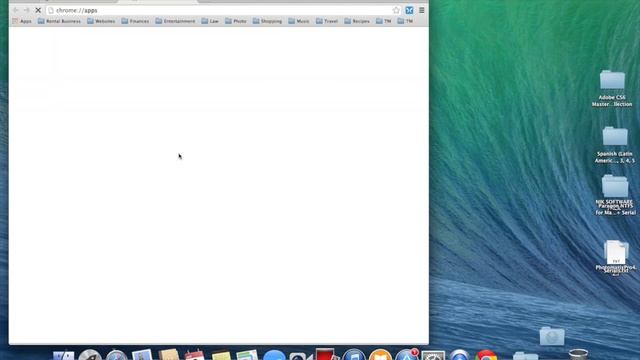
Task: Expand the Websites bookmark folder
Action: [101, 21]
